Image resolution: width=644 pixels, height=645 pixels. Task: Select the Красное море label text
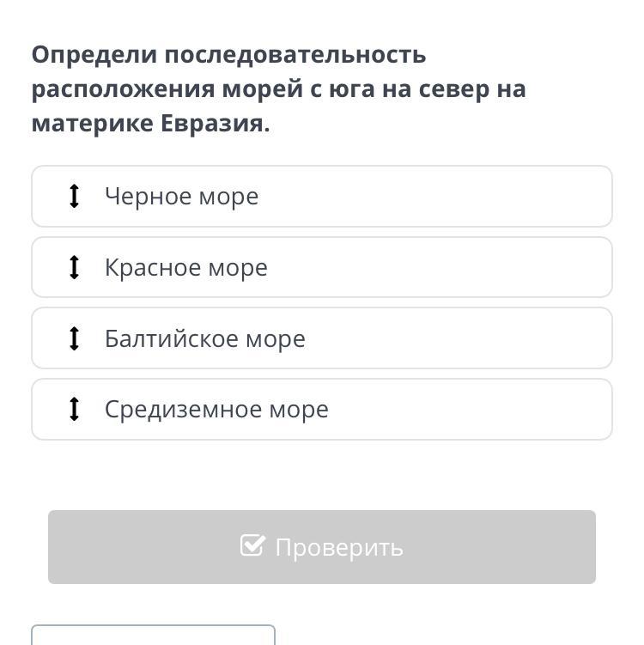click(186, 268)
